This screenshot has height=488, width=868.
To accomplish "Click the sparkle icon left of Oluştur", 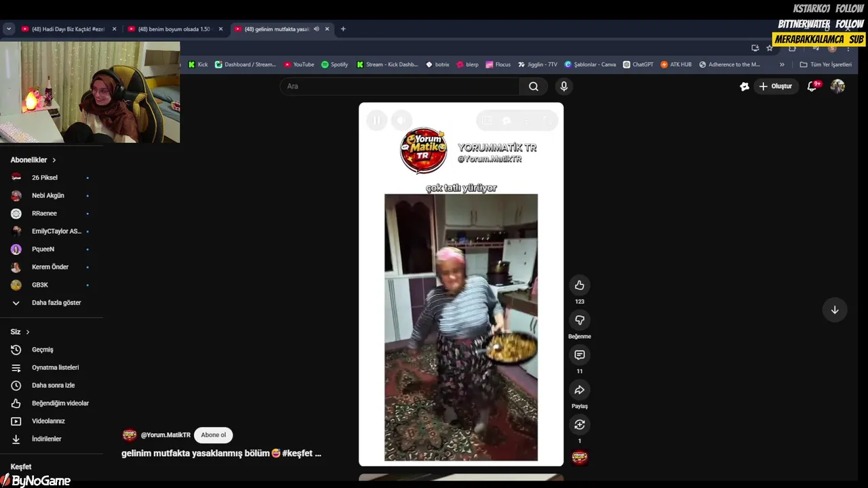I will pyautogui.click(x=744, y=86).
